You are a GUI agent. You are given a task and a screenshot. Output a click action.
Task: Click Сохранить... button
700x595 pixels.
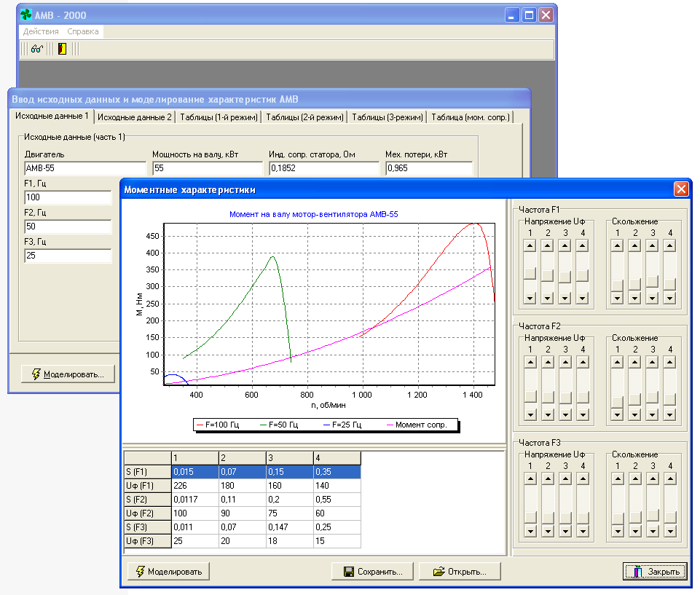pos(371,572)
